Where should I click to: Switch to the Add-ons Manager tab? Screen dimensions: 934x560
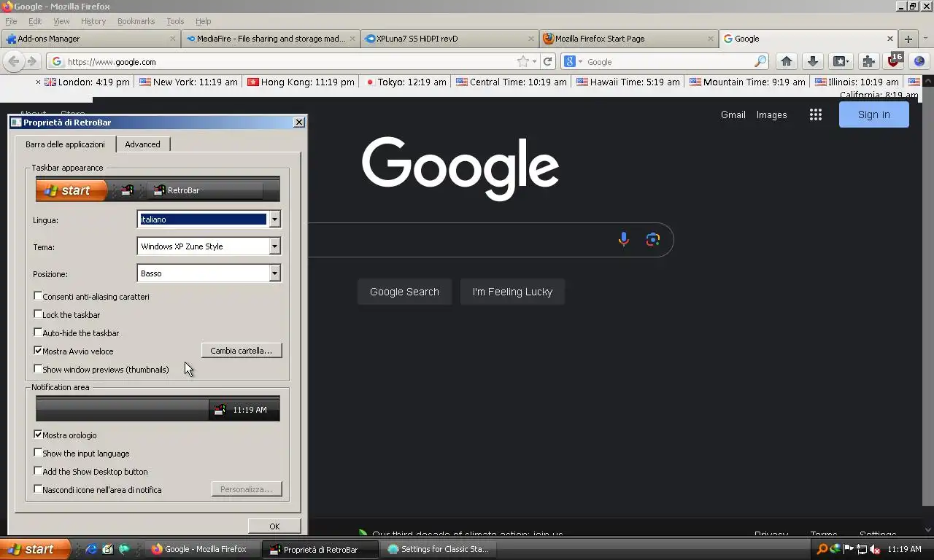point(90,39)
